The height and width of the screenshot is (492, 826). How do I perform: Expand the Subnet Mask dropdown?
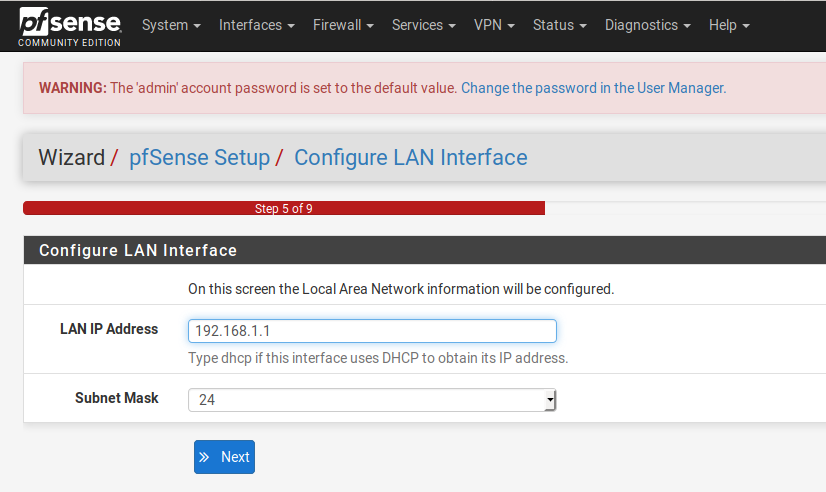click(x=372, y=400)
